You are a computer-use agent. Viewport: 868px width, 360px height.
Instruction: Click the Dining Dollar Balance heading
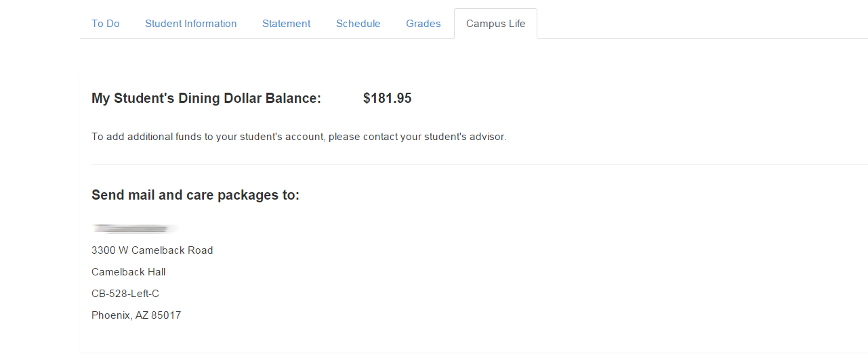coord(206,99)
